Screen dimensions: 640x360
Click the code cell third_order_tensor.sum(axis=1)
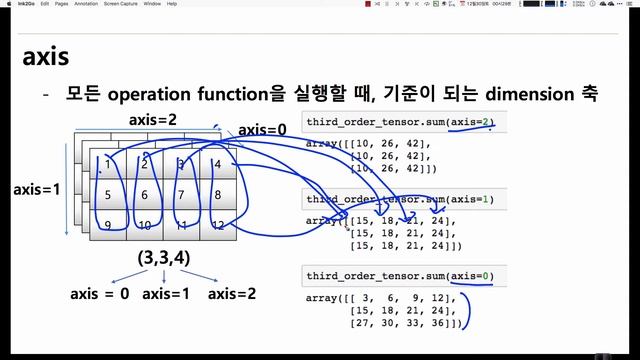coord(404,199)
